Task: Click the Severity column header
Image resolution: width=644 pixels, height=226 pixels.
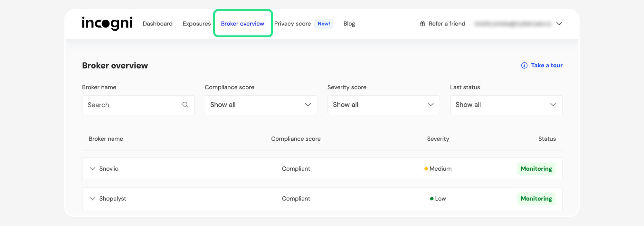Action: click(x=438, y=139)
